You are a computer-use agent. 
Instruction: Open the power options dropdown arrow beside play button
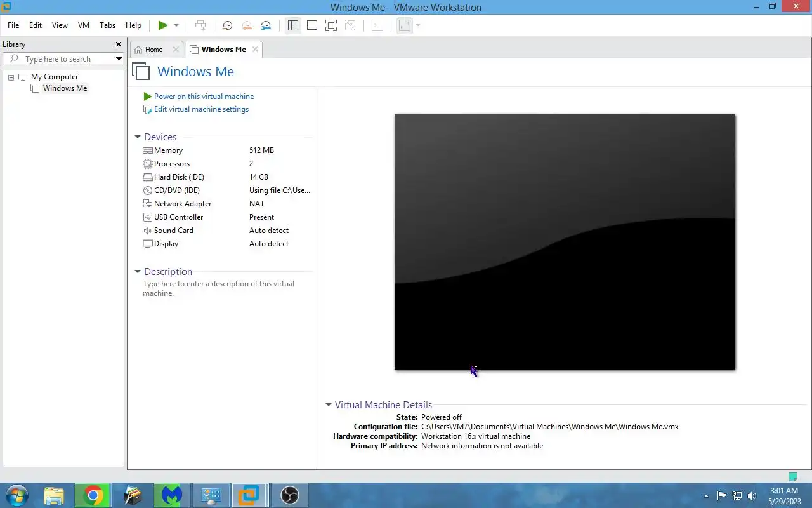click(176, 25)
